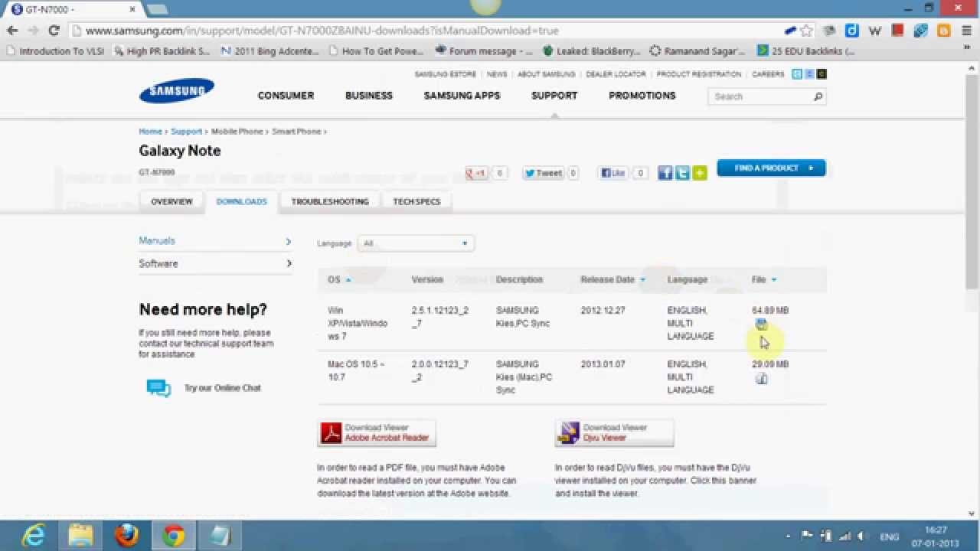The image size is (980, 551).
Task: Reload the page
Action: (x=54, y=31)
